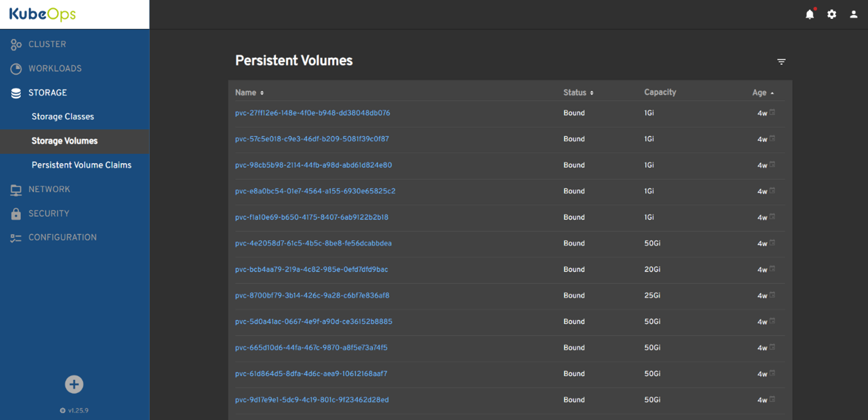868x420 pixels.
Task: Click calendar icon in pvc-61d864d5 row
Action: [x=772, y=373]
